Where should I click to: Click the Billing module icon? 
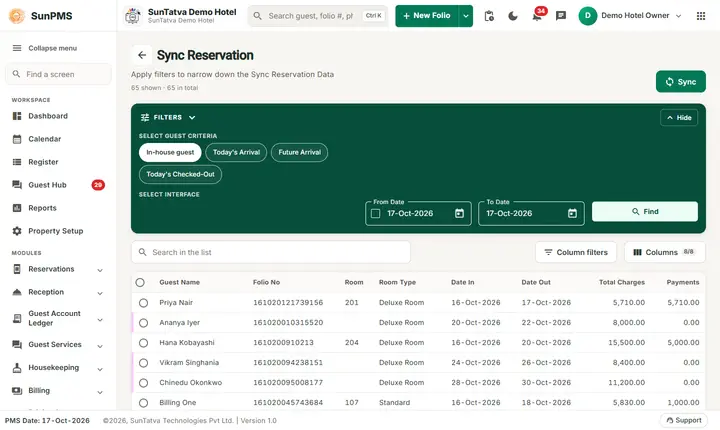(17, 390)
